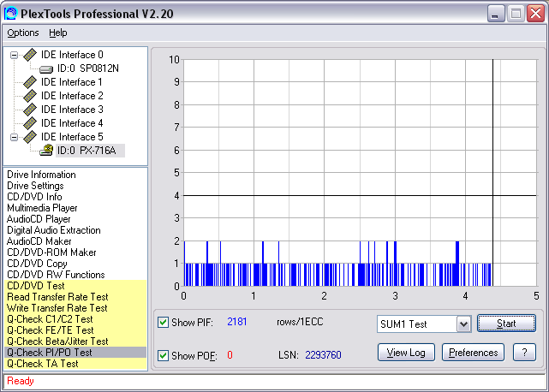Open Digital Audio Extraction
The width and height of the screenshot is (549, 392).
54,230
